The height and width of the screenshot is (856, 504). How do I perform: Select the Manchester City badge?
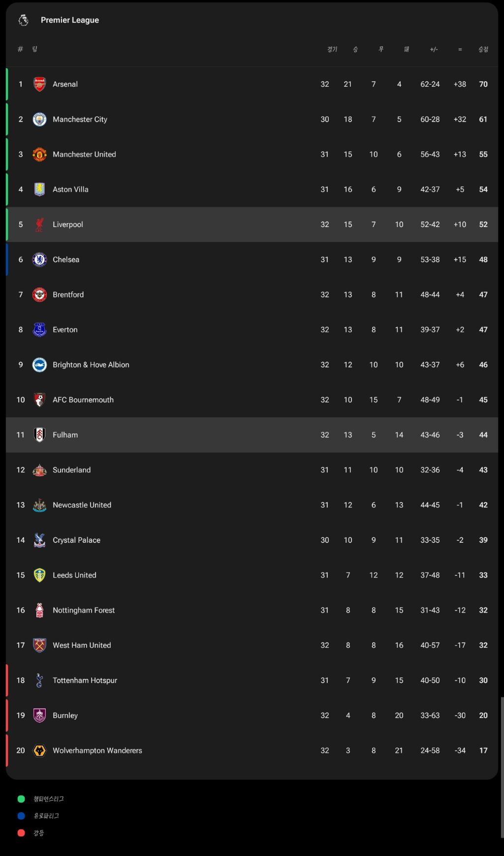[39, 119]
